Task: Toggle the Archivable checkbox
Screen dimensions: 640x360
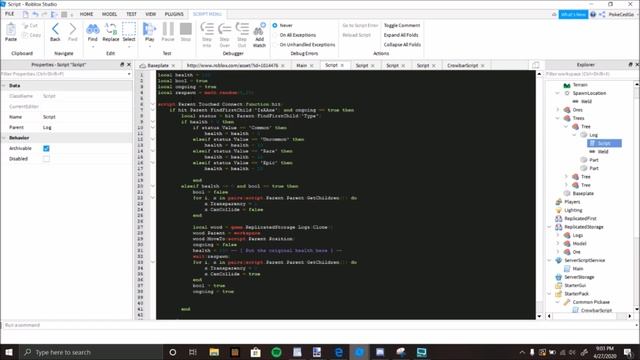Action: click(46, 149)
